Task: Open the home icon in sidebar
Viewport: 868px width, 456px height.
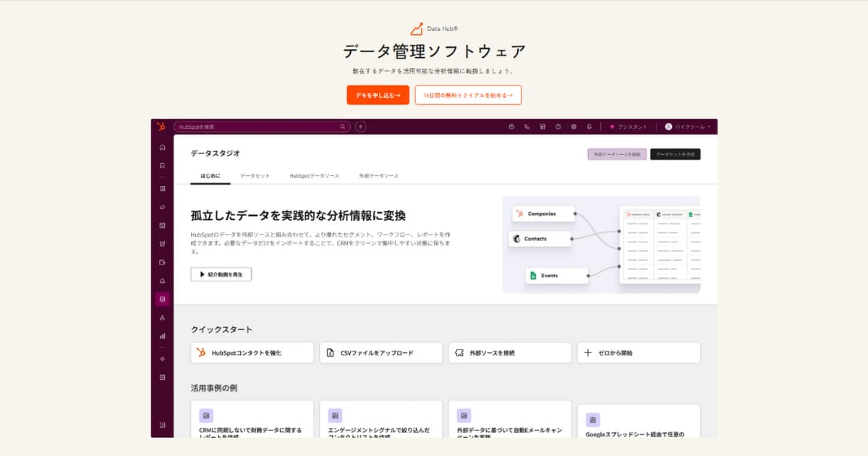Action: coord(162,147)
